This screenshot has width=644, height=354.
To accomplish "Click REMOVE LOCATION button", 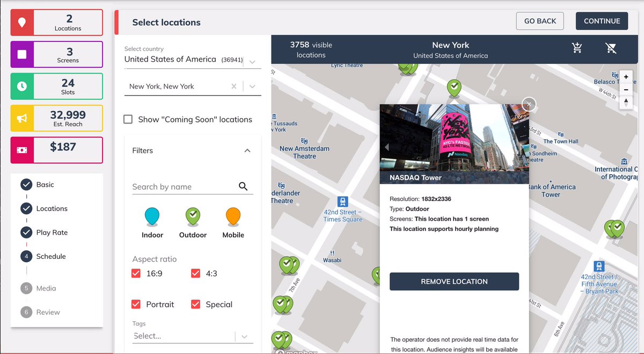I will (454, 281).
